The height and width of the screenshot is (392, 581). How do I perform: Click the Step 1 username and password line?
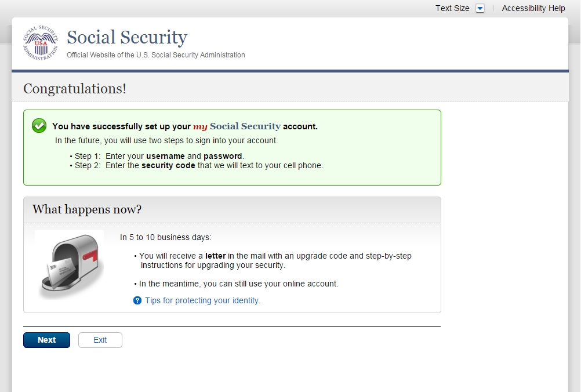(x=159, y=156)
